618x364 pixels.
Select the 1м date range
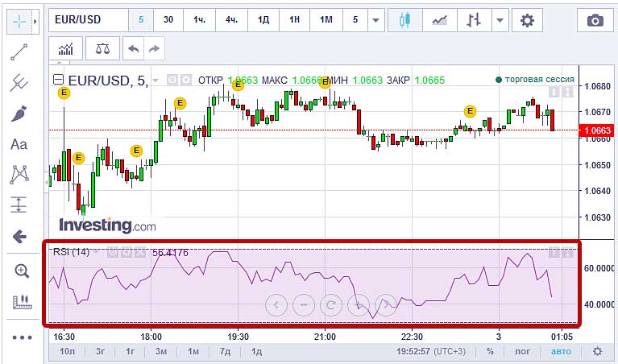tap(193, 351)
